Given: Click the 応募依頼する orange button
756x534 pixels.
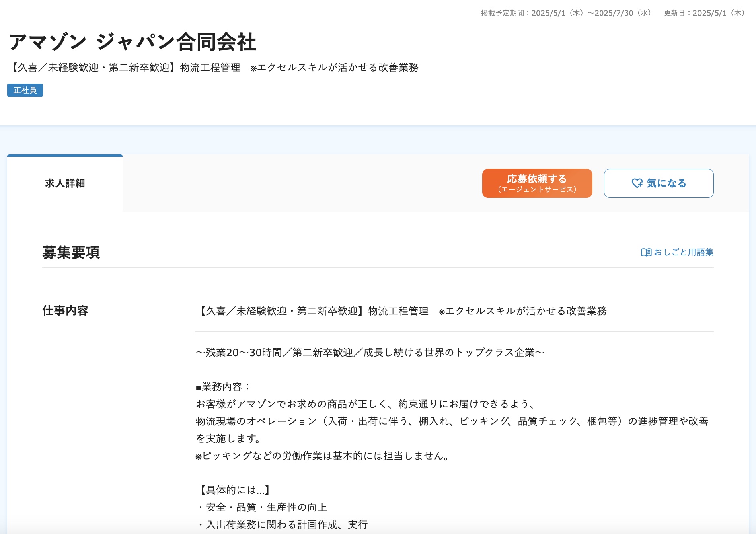Looking at the screenshot, I should (x=537, y=183).
